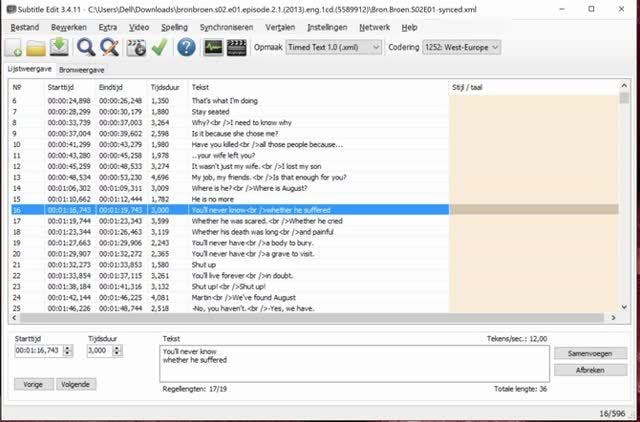Click the Subtitle Edit app icon in the title bar

pos(11,9)
